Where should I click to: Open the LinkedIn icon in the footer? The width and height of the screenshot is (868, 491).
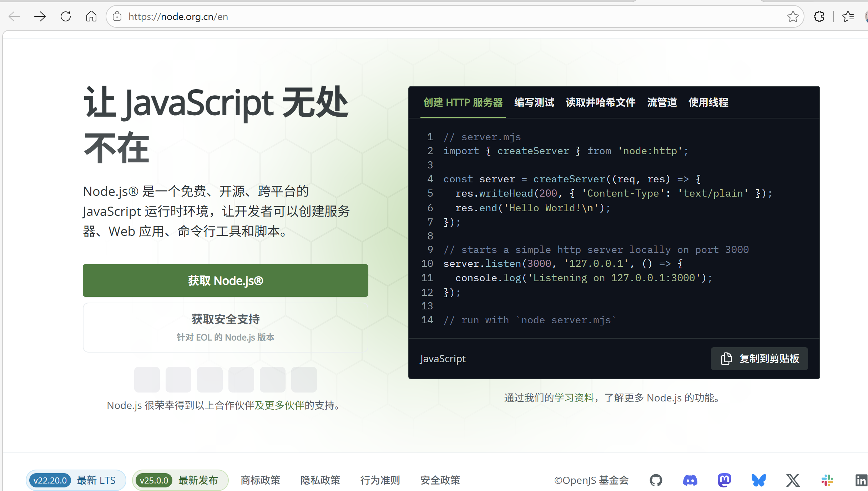862,480
